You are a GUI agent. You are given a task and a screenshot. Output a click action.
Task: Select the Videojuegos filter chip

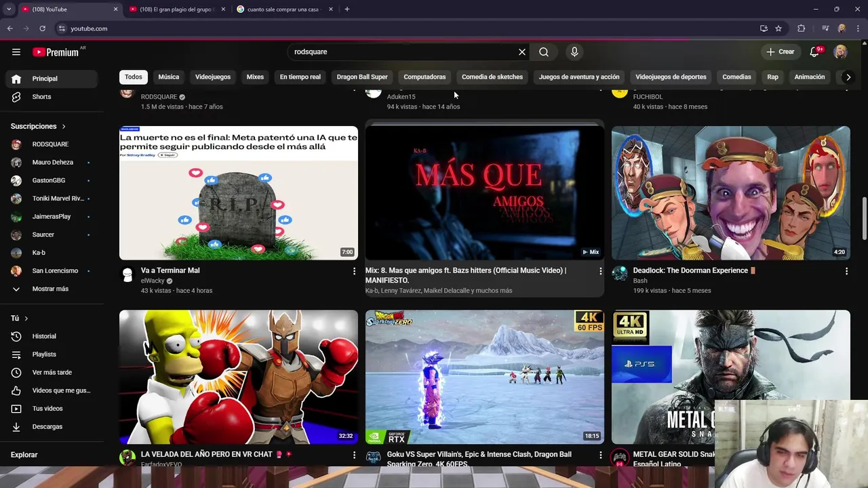(213, 77)
